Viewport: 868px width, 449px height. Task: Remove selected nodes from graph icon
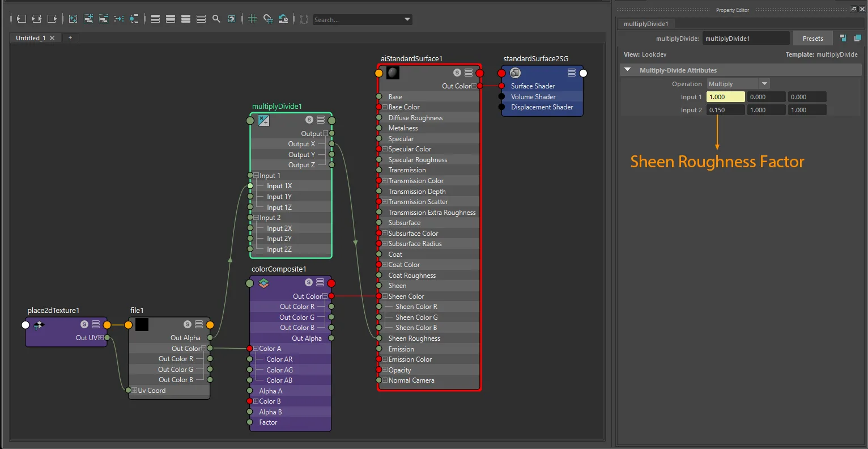(x=104, y=19)
